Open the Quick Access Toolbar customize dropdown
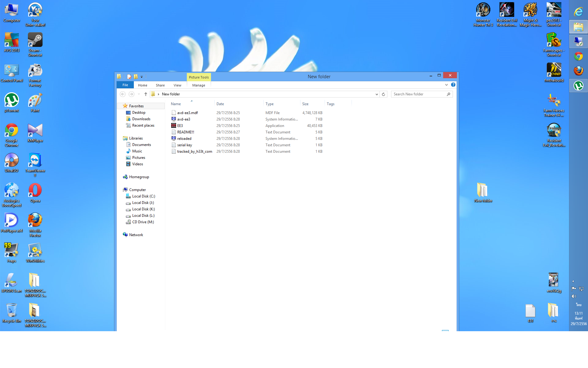The image size is (588, 368). [142, 77]
